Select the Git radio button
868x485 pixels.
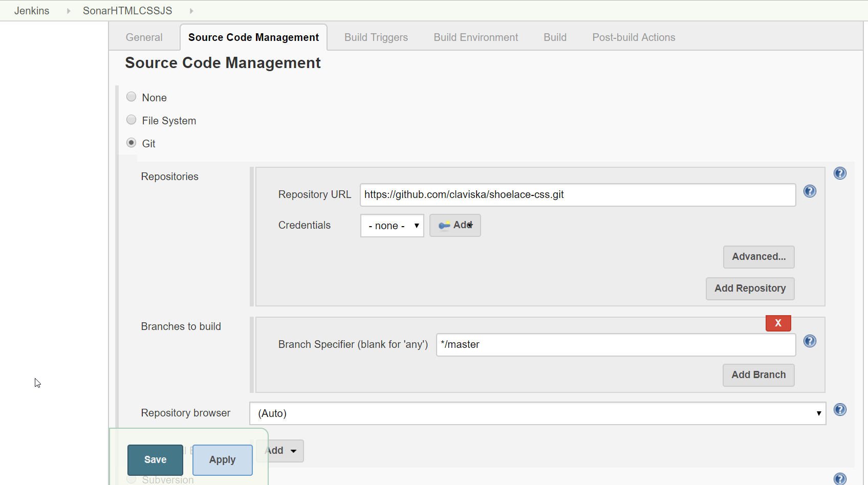pos(132,143)
